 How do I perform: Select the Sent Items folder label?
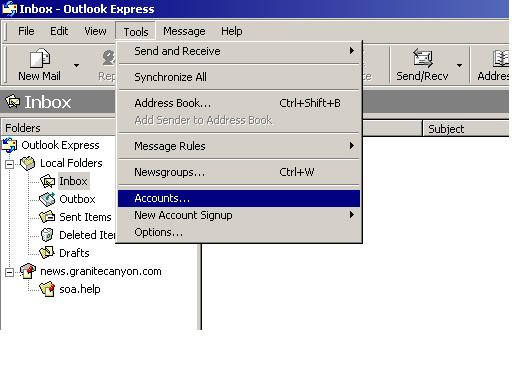click(85, 217)
